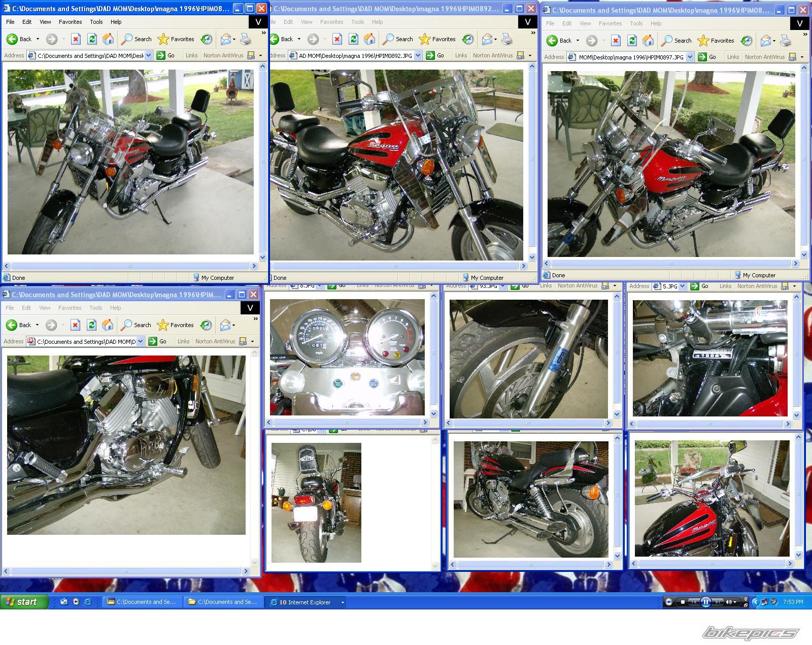Open Help menu in the active top-left window
This screenshot has width=812, height=645.
pyautogui.click(x=116, y=22)
